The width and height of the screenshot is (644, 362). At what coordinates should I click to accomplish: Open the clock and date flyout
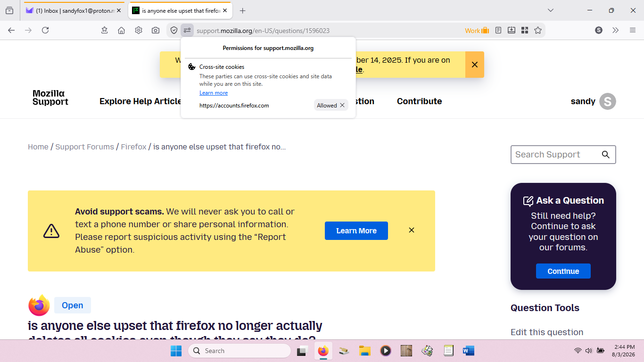pos(623,351)
